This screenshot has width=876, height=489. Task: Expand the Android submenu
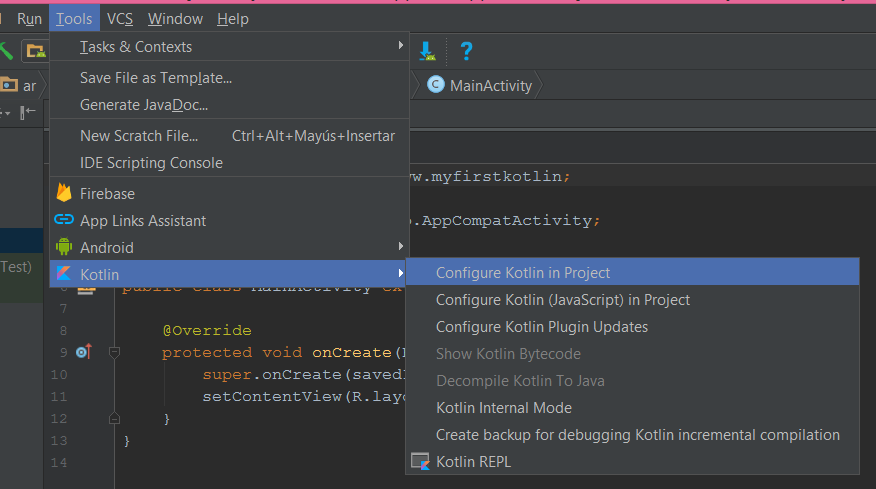point(230,248)
